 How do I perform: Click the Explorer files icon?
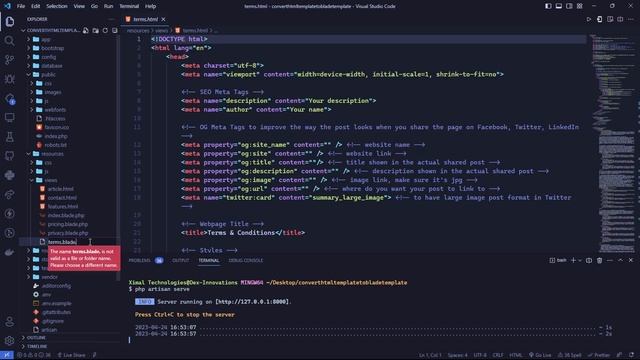pyautogui.click(x=9, y=21)
